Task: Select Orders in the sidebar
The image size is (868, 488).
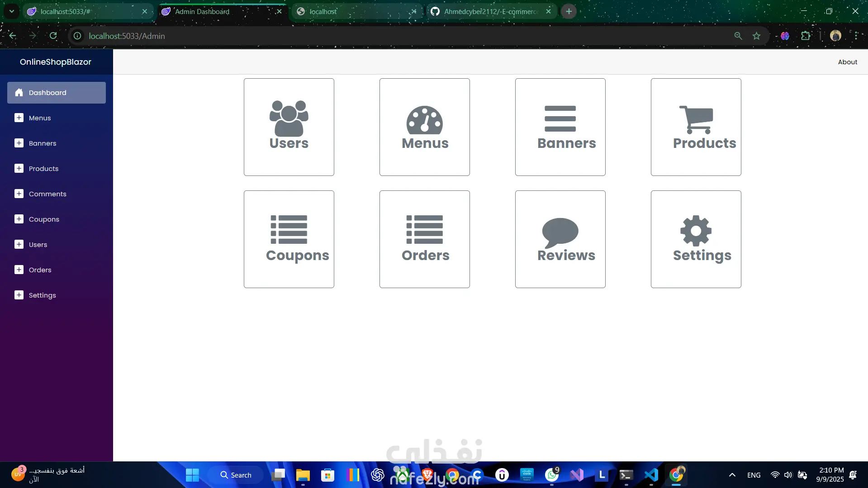Action: pos(57,270)
